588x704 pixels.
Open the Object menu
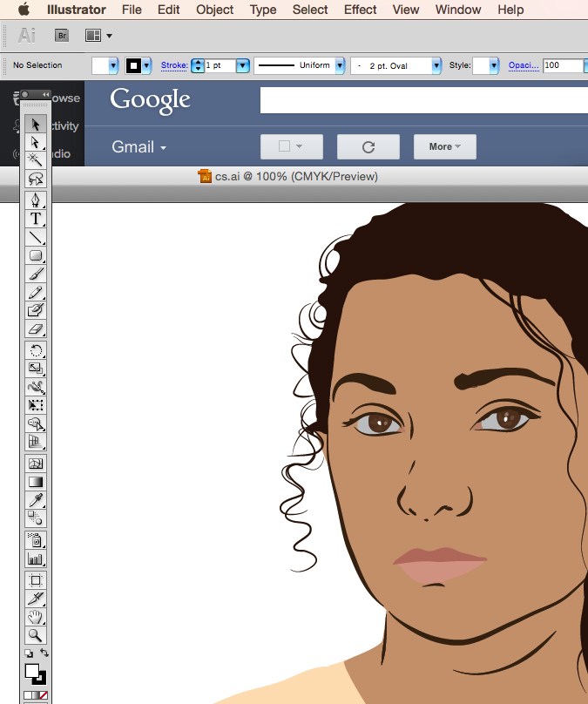(x=214, y=10)
